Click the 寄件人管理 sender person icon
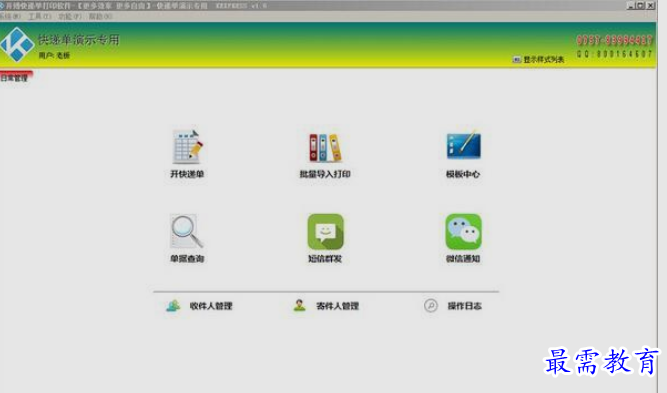The image size is (667, 393). tap(299, 305)
